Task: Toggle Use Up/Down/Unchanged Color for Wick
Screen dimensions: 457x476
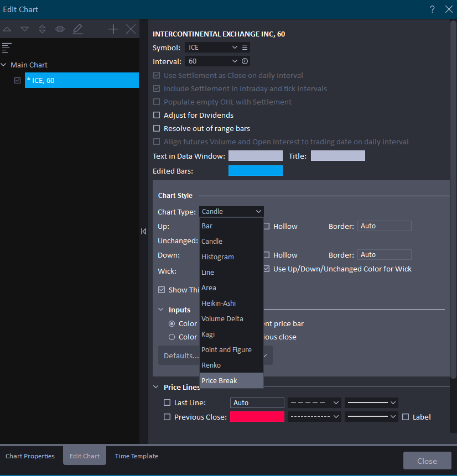Action: coord(267,269)
